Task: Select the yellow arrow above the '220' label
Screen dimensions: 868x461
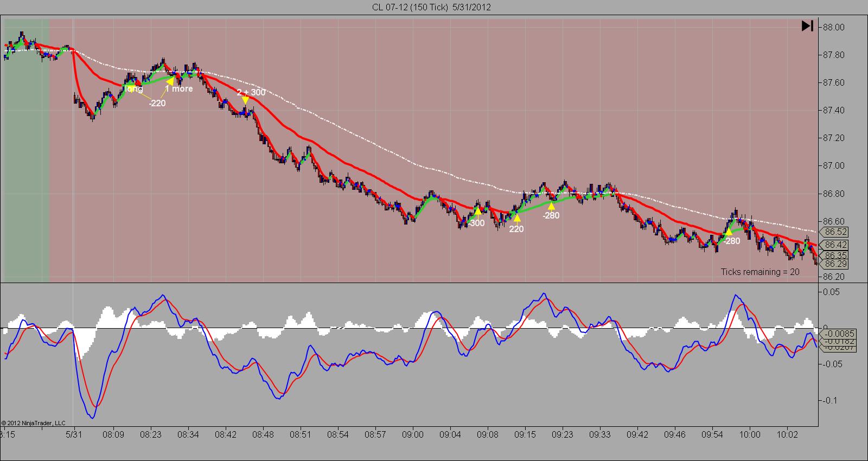Action: click(x=517, y=218)
